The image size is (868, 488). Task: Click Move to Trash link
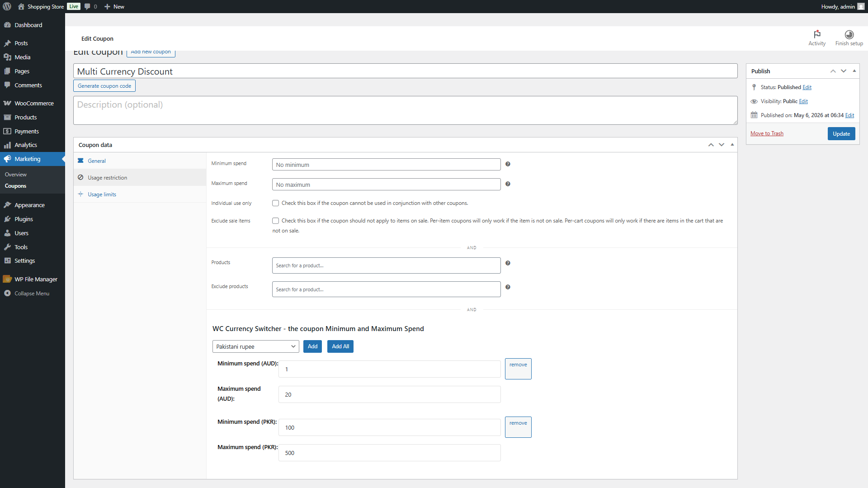pyautogui.click(x=767, y=133)
